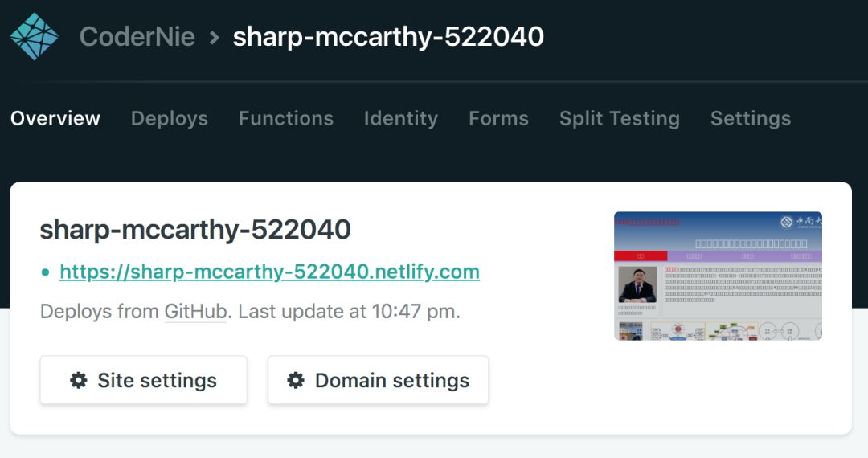Go to the Functions tab
This screenshot has width=868, height=458.
point(286,118)
